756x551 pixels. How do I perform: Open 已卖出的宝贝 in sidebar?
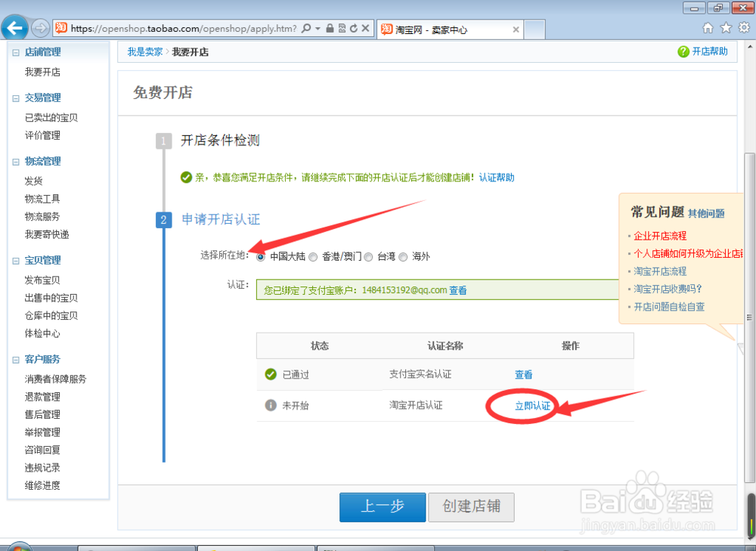[51, 118]
